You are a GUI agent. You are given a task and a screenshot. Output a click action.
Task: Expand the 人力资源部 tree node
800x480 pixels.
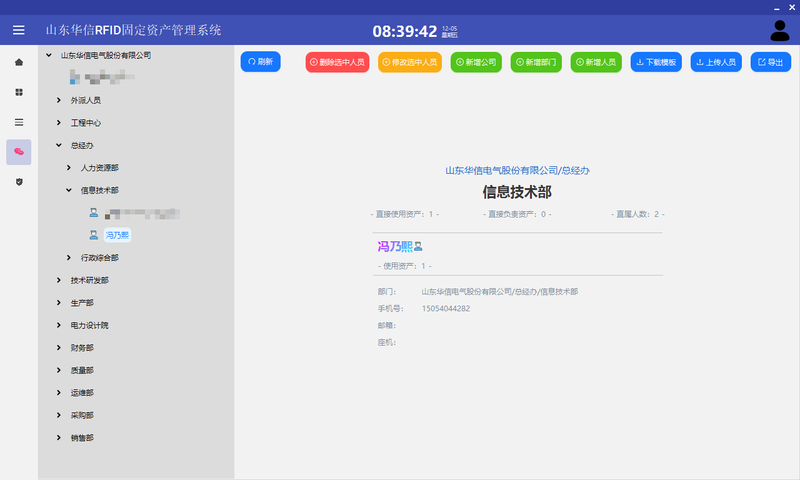pyautogui.click(x=69, y=168)
